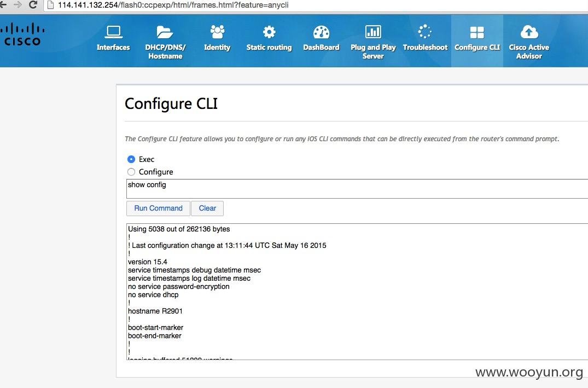Click 'service timestamps debug datetime msec' line

[194, 270]
